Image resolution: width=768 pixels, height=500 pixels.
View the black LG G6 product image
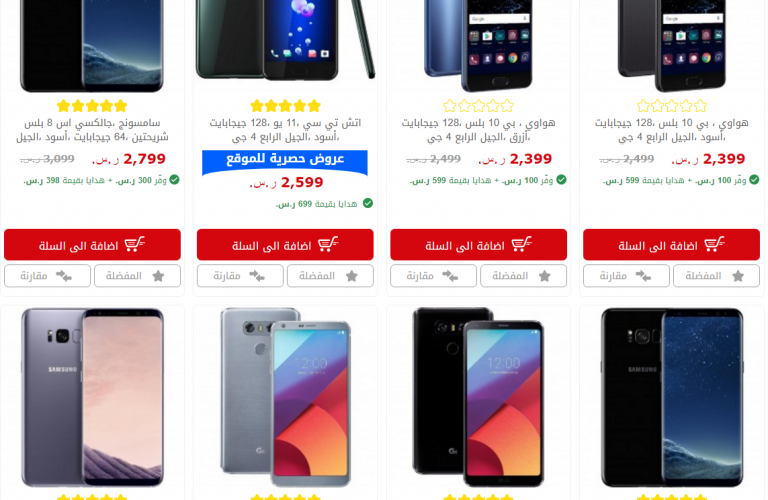point(479,397)
